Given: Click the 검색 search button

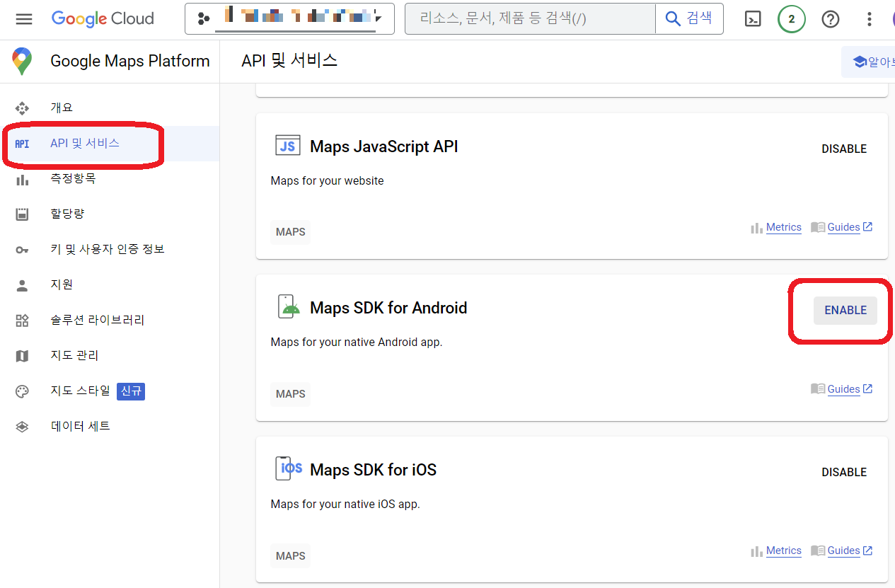Looking at the screenshot, I should click(689, 19).
